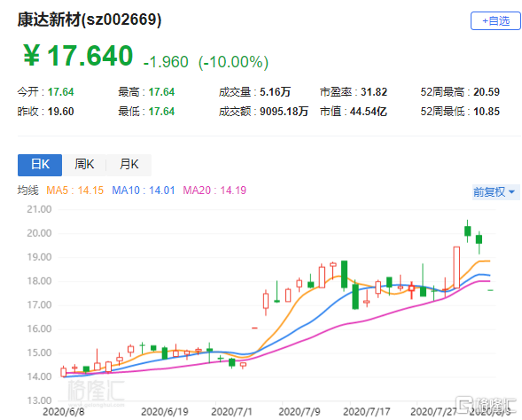Click the 2020/7/9 date axis label
The image size is (522, 420).
pyautogui.click(x=300, y=412)
